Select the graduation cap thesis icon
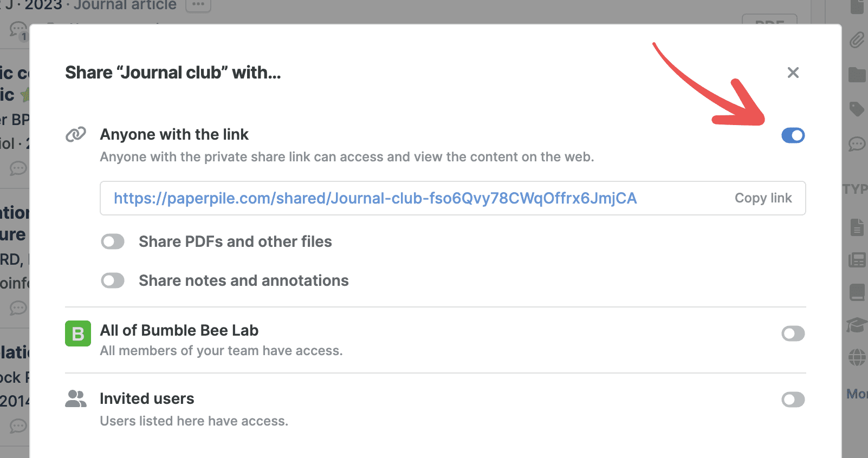The width and height of the screenshot is (868, 458). tap(857, 325)
